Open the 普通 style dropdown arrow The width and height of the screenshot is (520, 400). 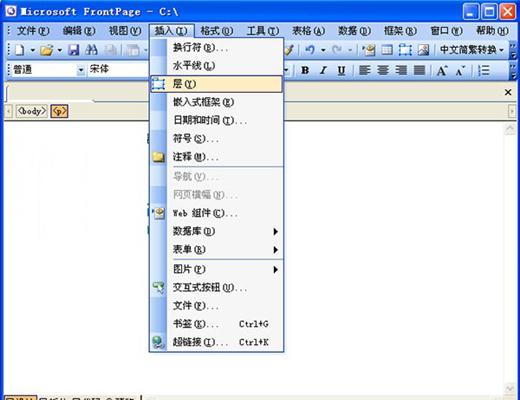pyautogui.click(x=81, y=70)
